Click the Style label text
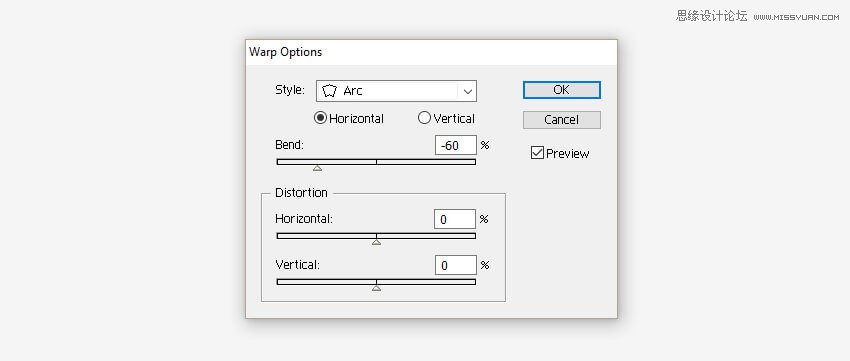This screenshot has height=361, width=850. (x=290, y=90)
